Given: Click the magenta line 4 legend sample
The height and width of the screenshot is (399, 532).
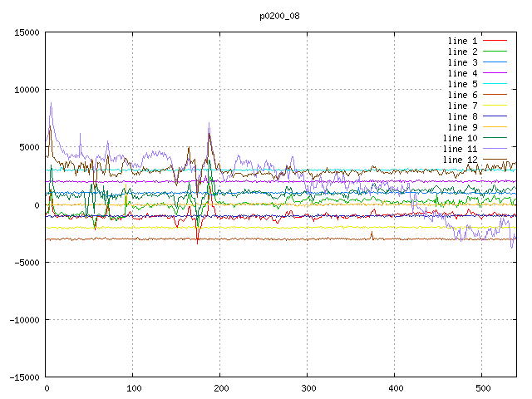Looking at the screenshot, I should [x=495, y=73].
